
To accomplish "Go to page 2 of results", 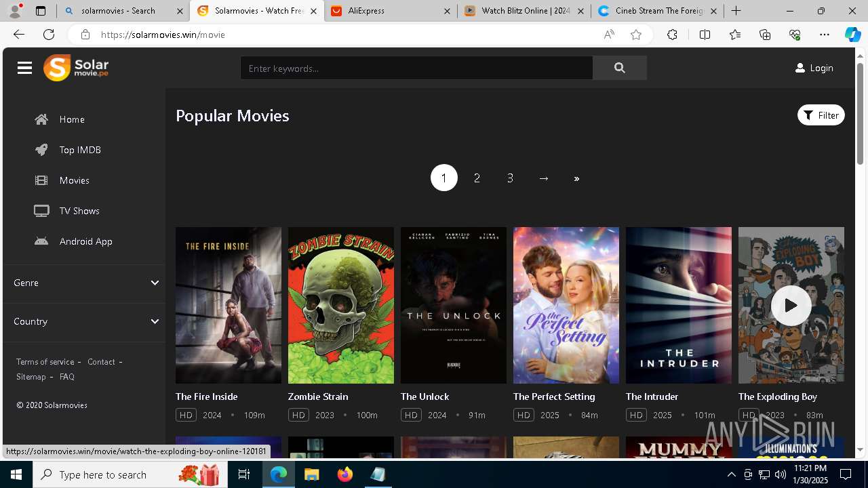I will point(477,178).
